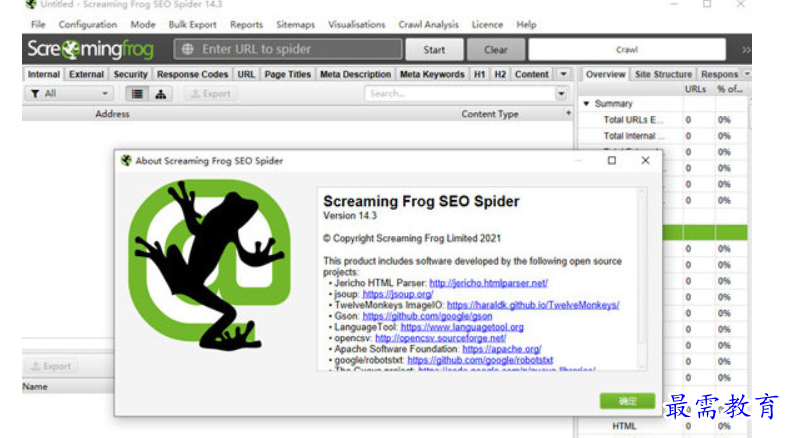The image size is (787, 438).
Task: Open the apache.org link
Action: (x=501, y=349)
